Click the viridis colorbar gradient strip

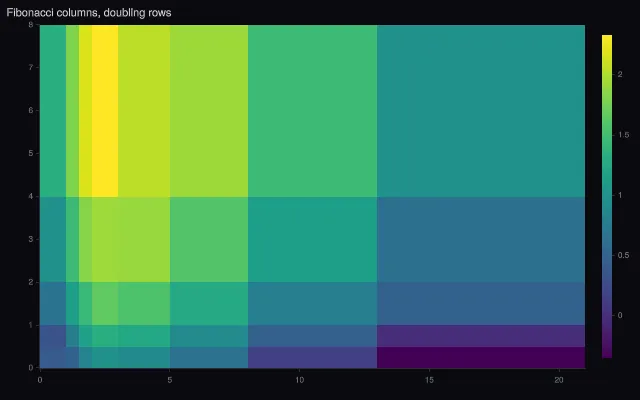(x=607, y=196)
